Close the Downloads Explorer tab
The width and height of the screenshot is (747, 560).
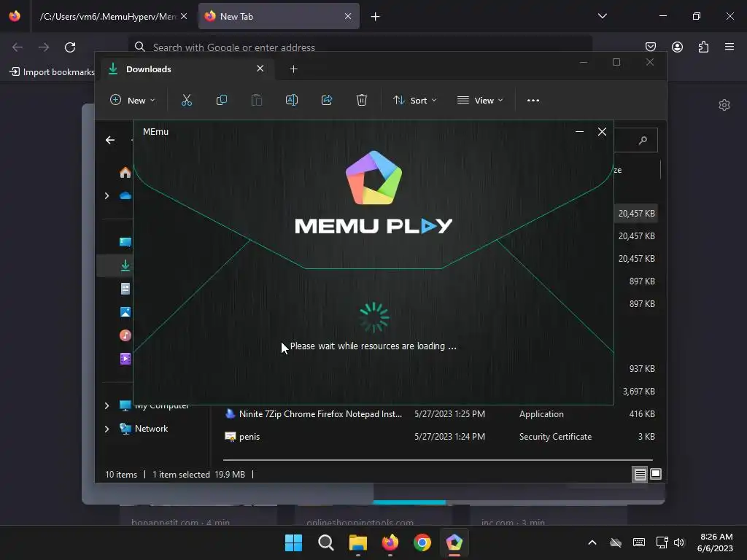coord(260,69)
